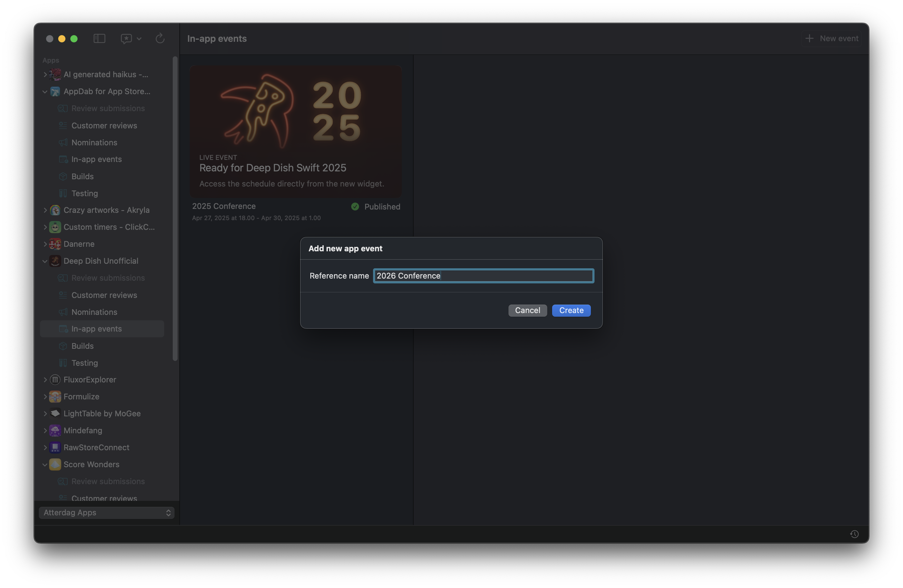Click the plus icon next to New event
The height and width of the screenshot is (588, 903).
(x=809, y=38)
